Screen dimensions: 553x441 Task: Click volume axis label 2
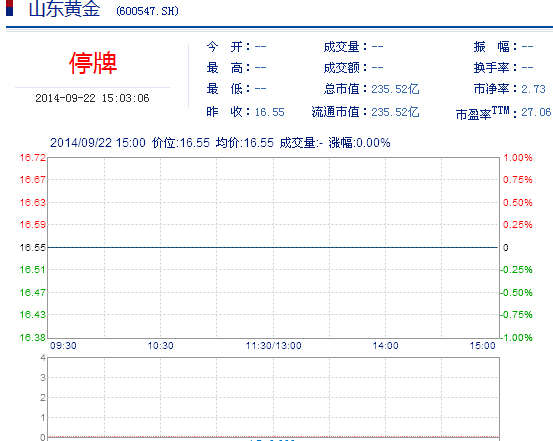[43, 398]
